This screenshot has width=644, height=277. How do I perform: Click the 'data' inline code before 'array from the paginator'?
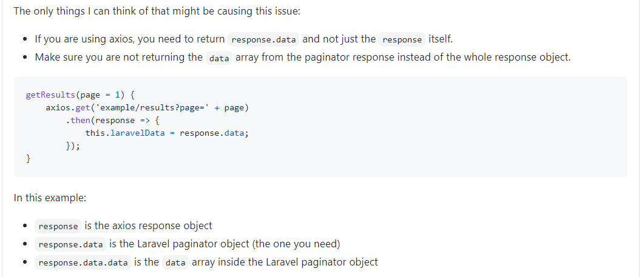219,58
